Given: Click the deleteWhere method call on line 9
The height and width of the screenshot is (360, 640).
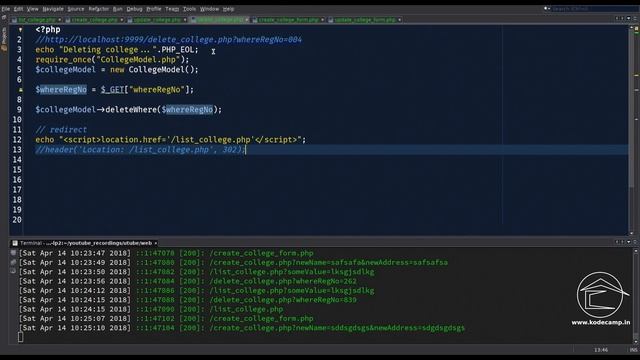Looking at the screenshot, I should click(129, 110).
